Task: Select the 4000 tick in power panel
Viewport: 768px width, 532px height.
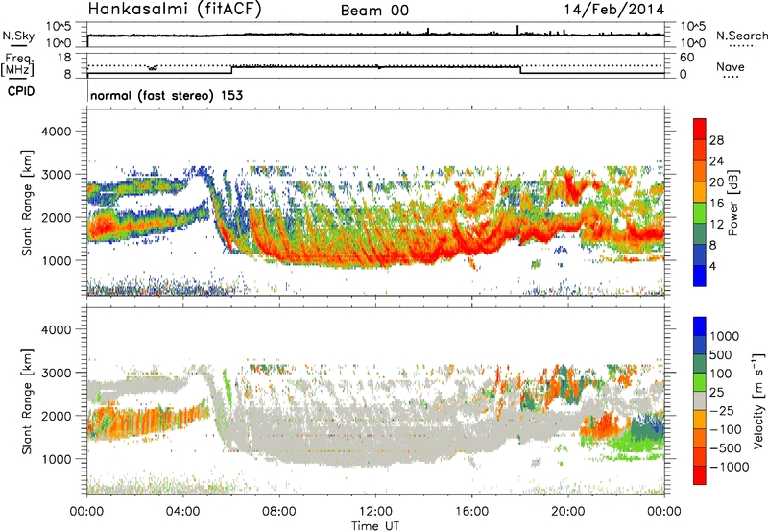Action: point(56,132)
